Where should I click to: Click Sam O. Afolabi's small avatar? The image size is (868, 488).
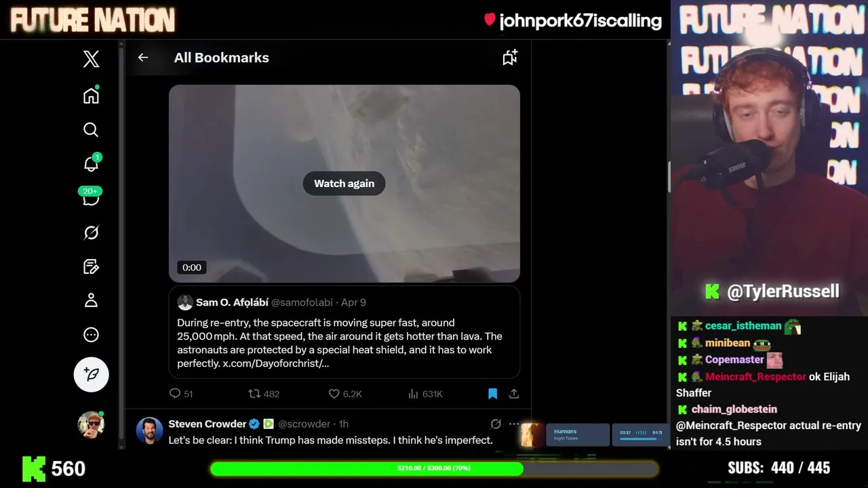point(185,302)
